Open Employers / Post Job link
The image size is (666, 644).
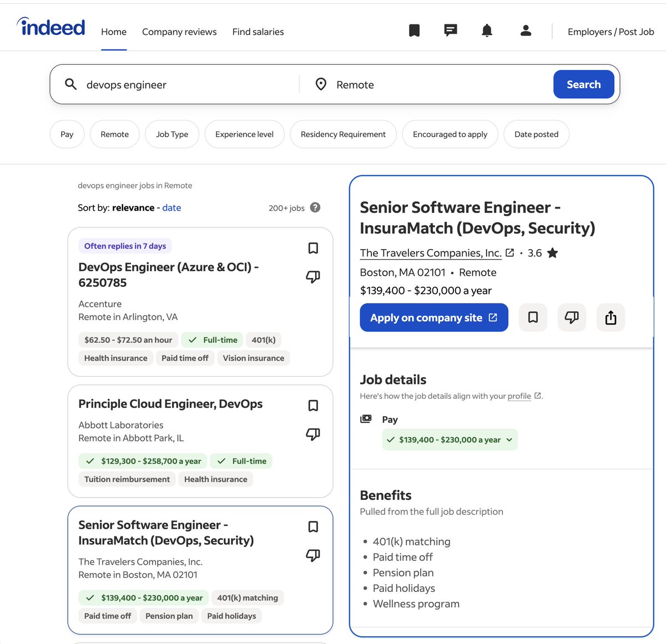click(611, 32)
